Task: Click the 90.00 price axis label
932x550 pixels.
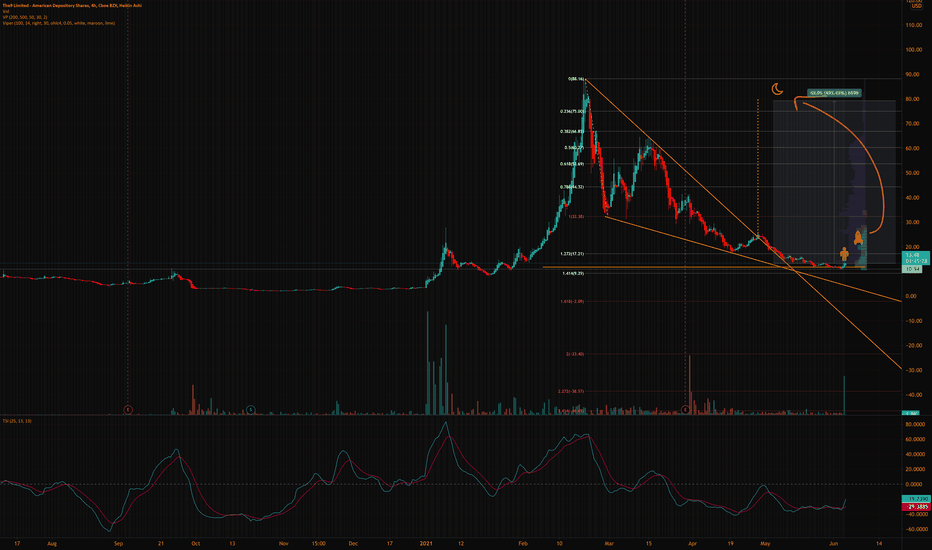Action: click(x=913, y=75)
